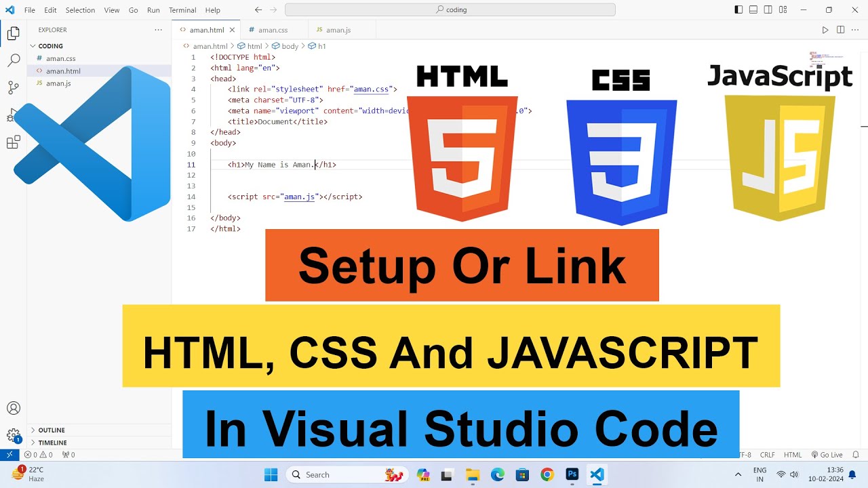
Task: Toggle the bottom Panel visibility
Action: (x=753, y=10)
